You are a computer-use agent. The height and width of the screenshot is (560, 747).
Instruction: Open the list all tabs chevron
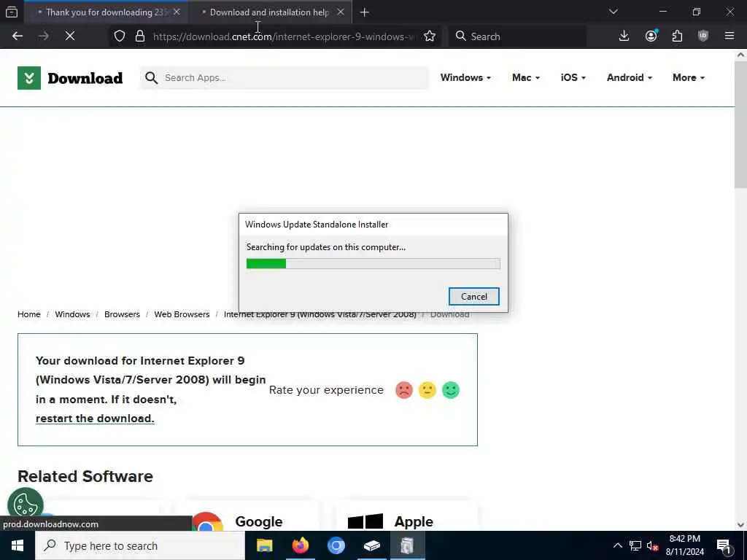coord(613,12)
